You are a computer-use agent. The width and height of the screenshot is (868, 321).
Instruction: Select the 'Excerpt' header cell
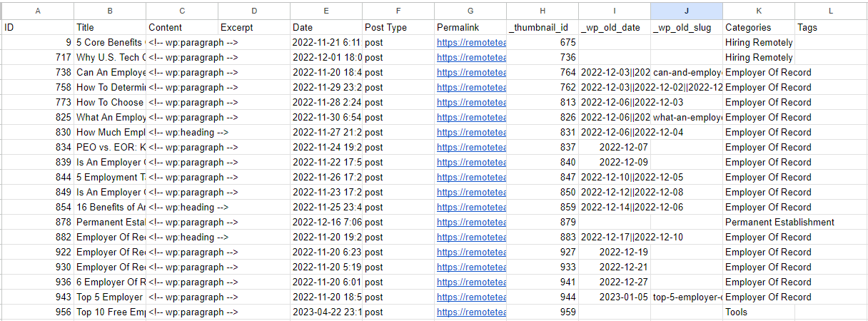pos(253,28)
